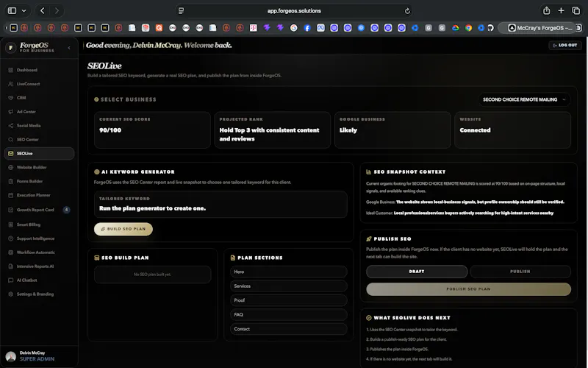Click the Current SEO Score 90/100 value

(x=110, y=130)
